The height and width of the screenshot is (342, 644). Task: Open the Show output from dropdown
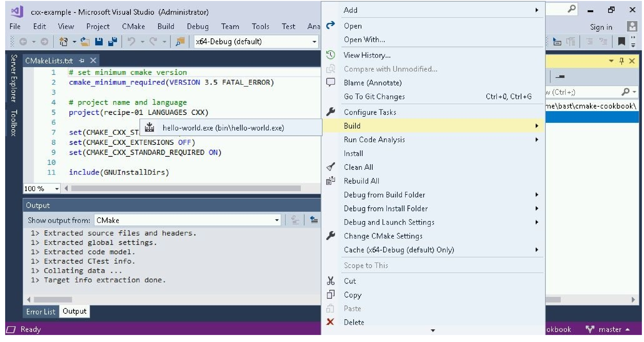277,220
